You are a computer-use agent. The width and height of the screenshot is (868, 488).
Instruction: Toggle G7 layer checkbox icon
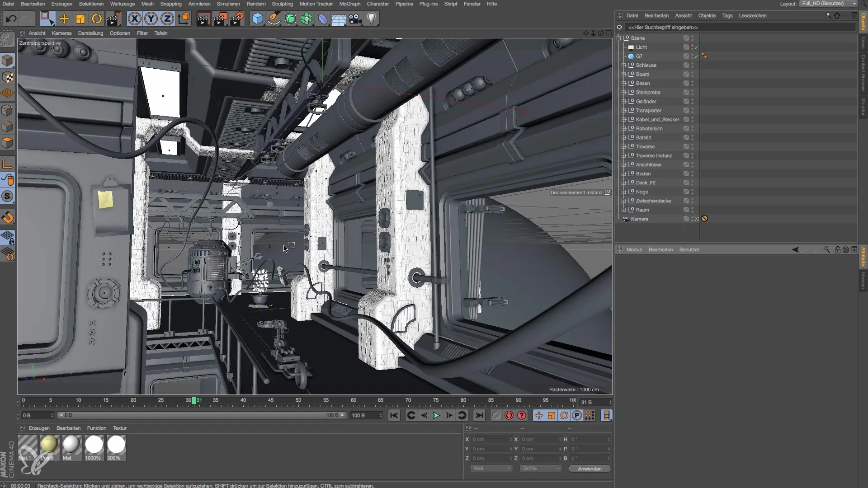pos(686,56)
